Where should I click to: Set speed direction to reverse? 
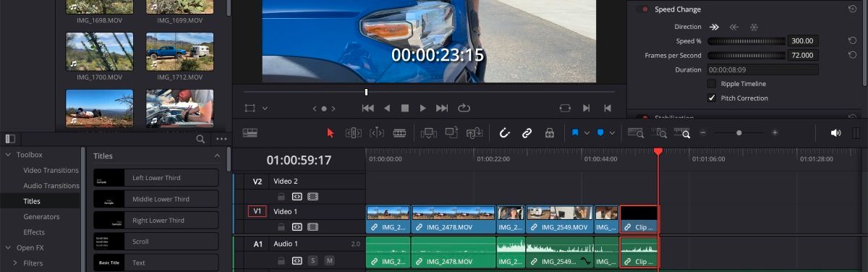733,27
